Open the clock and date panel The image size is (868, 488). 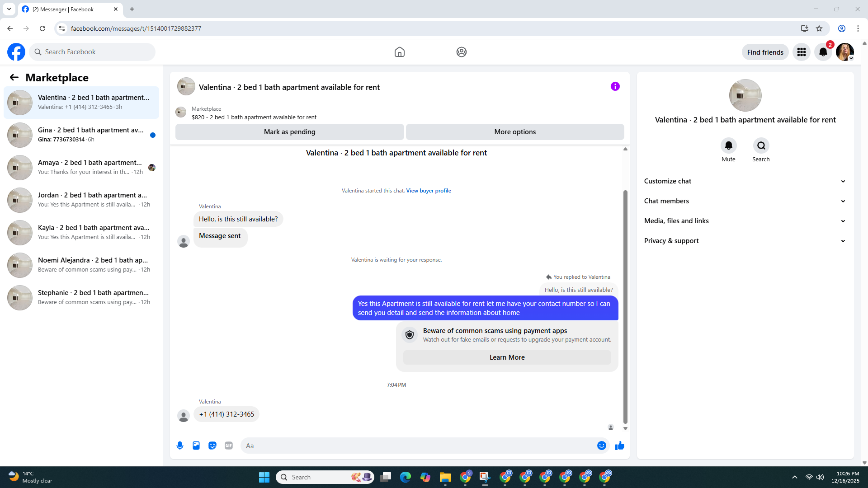click(845, 477)
